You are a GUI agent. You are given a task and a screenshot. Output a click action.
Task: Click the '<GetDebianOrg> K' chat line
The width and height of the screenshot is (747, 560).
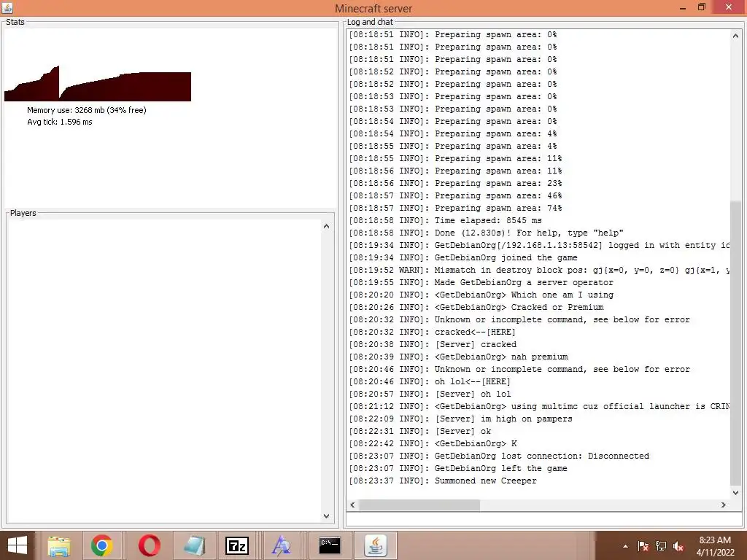click(x=433, y=444)
